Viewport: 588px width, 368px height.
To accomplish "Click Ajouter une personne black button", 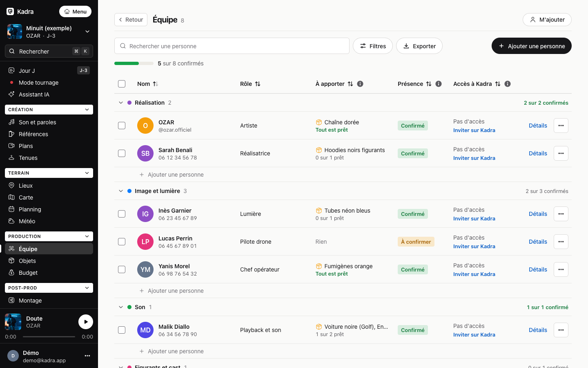I will (532, 46).
